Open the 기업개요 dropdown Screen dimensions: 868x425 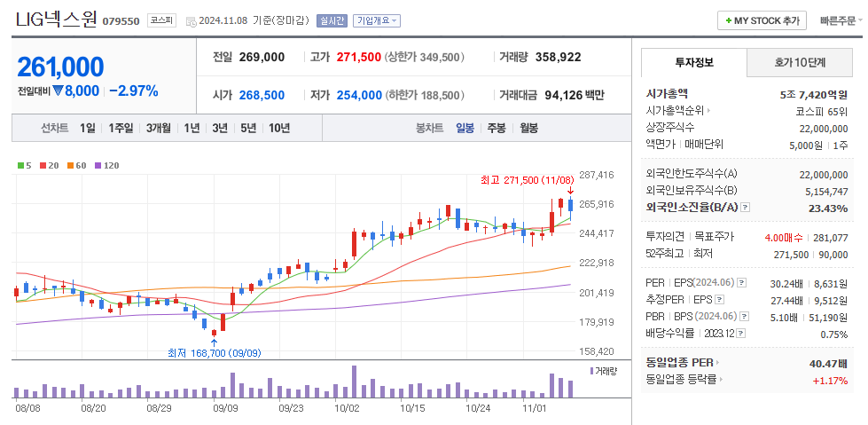pyautogui.click(x=377, y=21)
